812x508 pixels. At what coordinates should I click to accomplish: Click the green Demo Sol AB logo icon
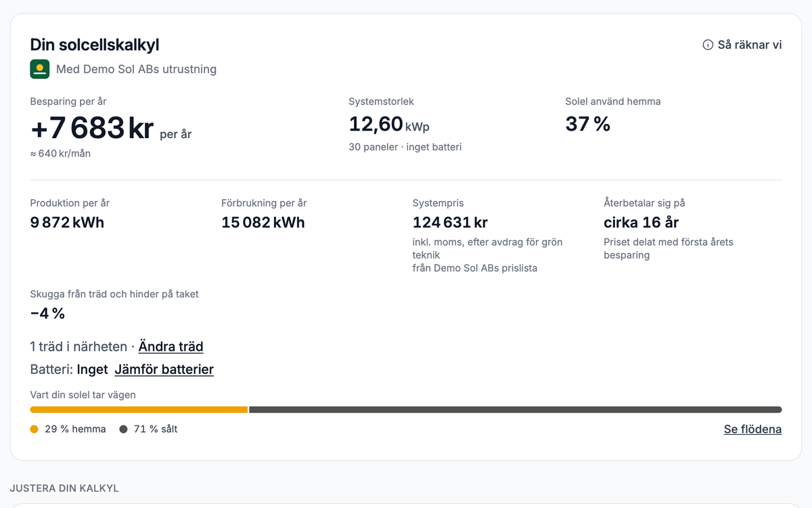pos(40,69)
